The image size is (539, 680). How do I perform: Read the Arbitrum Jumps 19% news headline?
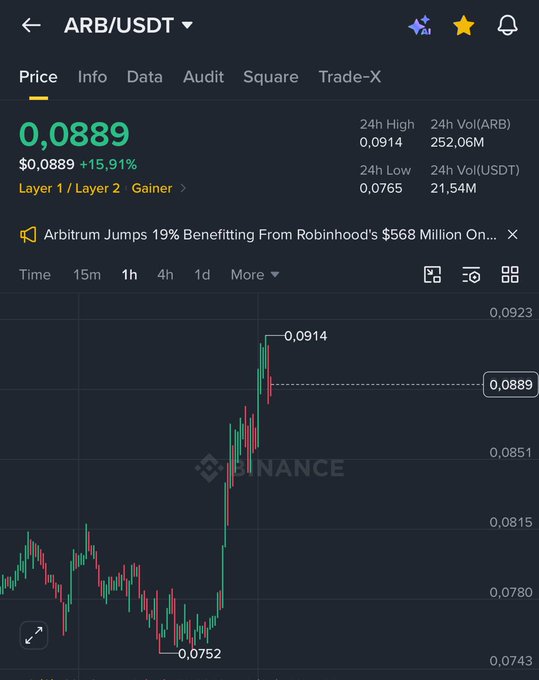pos(270,235)
